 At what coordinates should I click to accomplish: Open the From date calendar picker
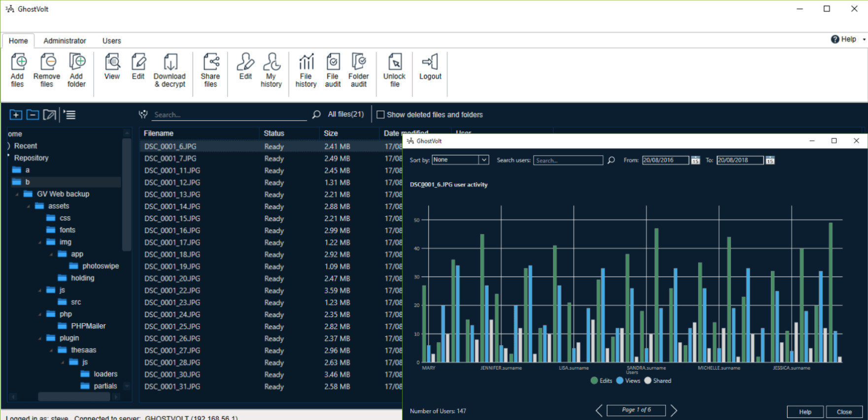coord(695,161)
